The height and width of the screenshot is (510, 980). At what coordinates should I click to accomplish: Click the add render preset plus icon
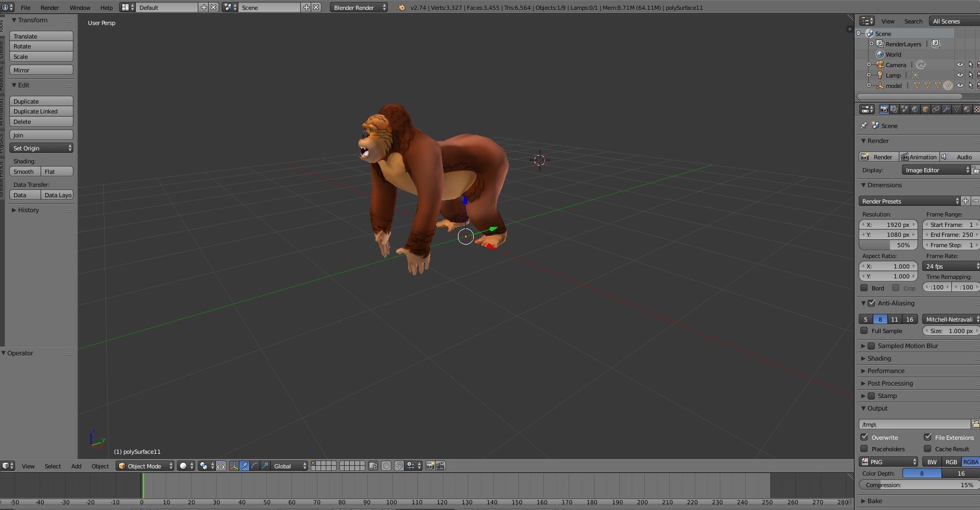pyautogui.click(x=965, y=201)
